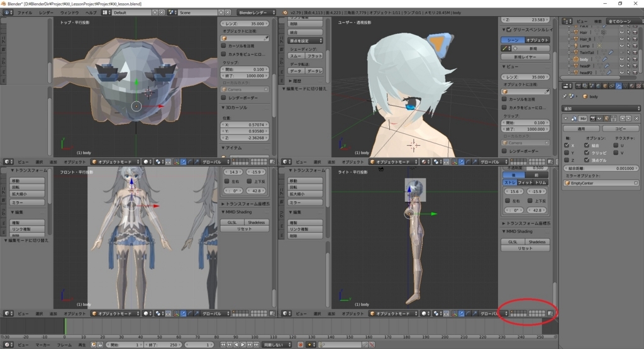The image size is (644, 349).
Task: Click リンク複製 button in front view tool shelf
Action: (27, 229)
